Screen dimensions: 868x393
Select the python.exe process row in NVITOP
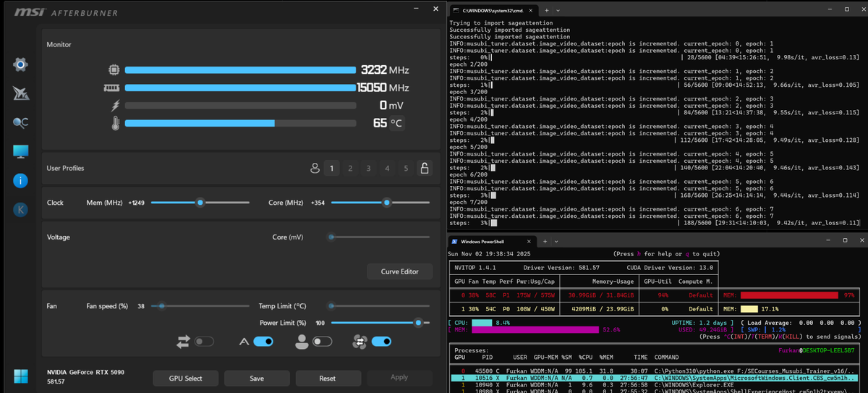point(653,371)
